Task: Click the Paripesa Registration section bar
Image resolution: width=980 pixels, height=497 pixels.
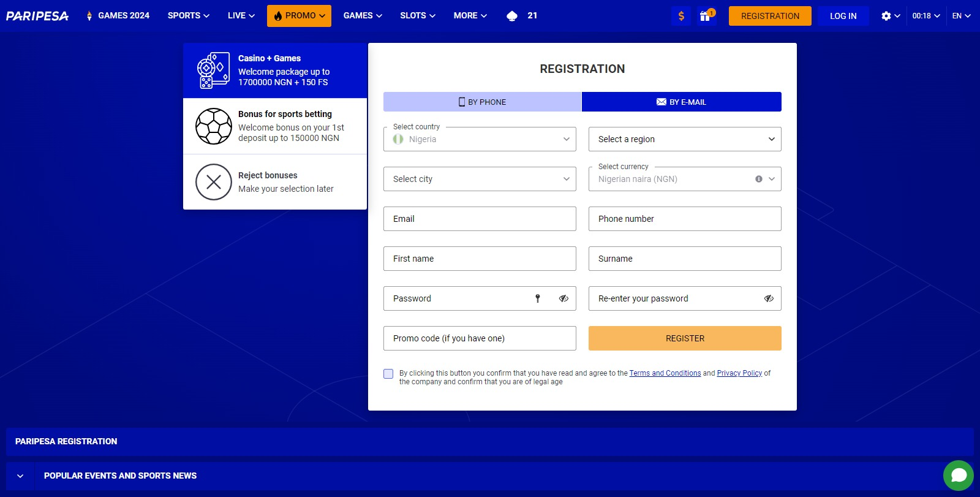Action: [490, 442]
